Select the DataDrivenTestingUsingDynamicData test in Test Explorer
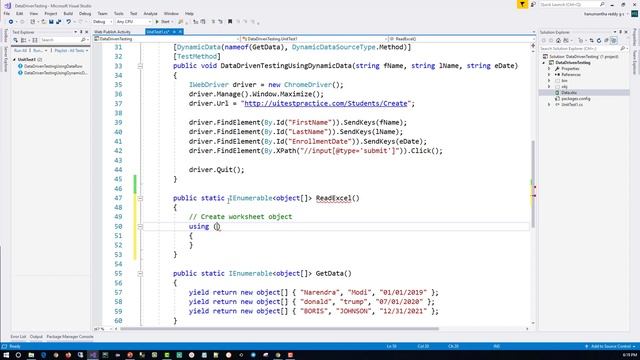 coord(55,73)
